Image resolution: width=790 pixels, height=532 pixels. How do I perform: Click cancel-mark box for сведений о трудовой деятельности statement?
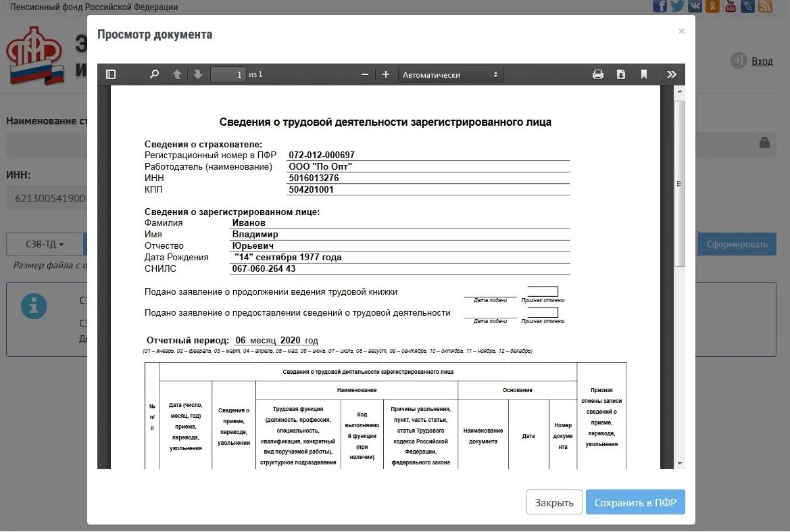click(x=543, y=312)
